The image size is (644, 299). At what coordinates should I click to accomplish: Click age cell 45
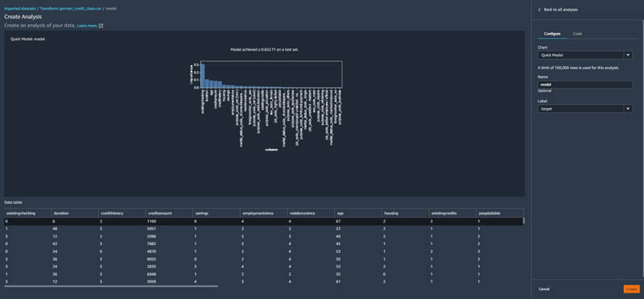[x=338, y=243]
